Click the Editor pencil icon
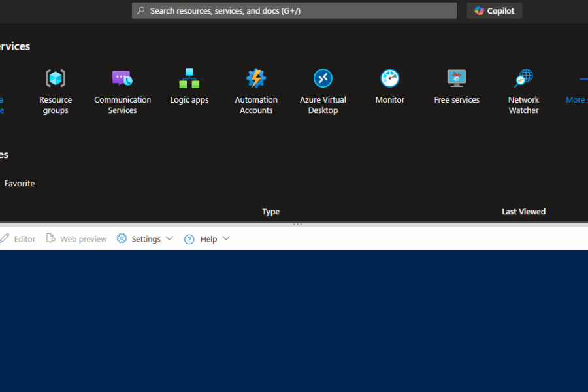 point(5,238)
